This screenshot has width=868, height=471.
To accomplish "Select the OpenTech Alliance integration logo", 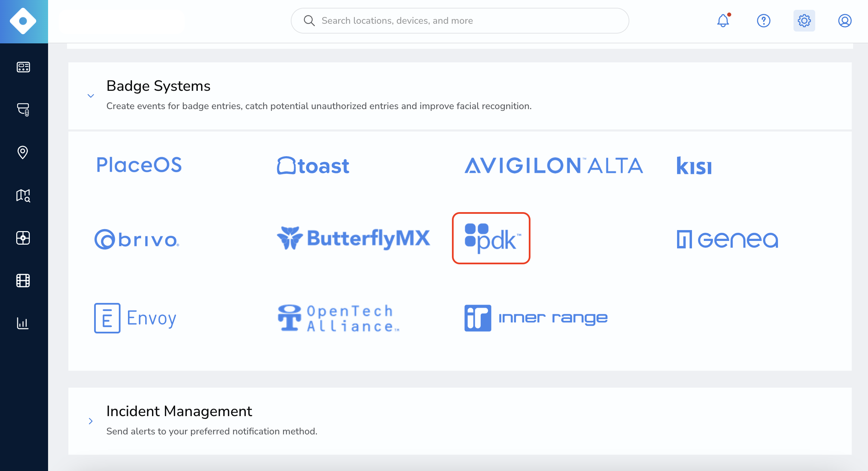I will coord(339,318).
